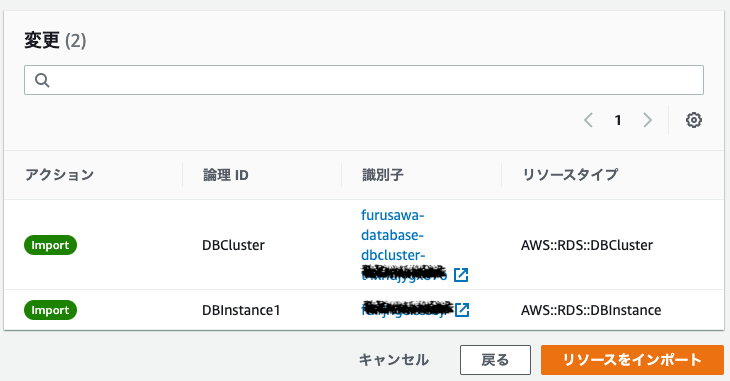Click the 変更 (2) heading
Viewport: 730px width, 381px height.
click(55, 40)
